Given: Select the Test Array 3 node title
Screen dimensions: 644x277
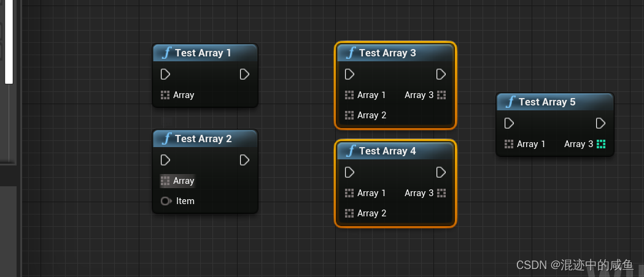Looking at the screenshot, I should (x=387, y=53).
